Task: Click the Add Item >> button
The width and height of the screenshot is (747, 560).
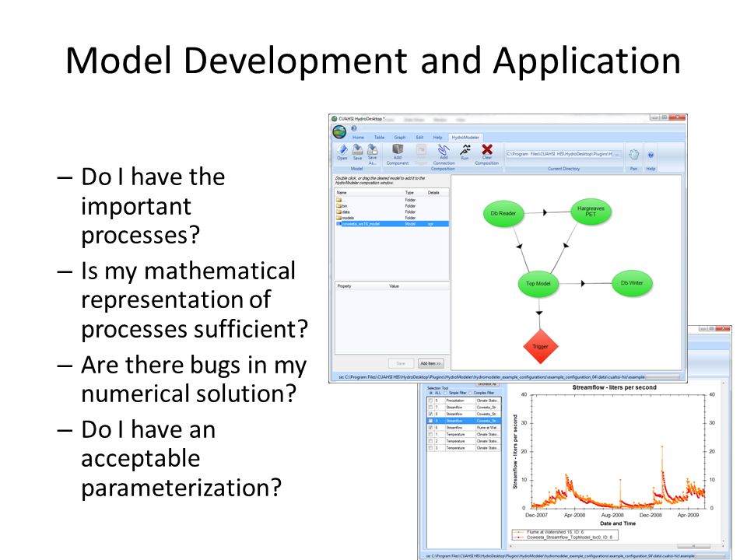Action: click(430, 363)
